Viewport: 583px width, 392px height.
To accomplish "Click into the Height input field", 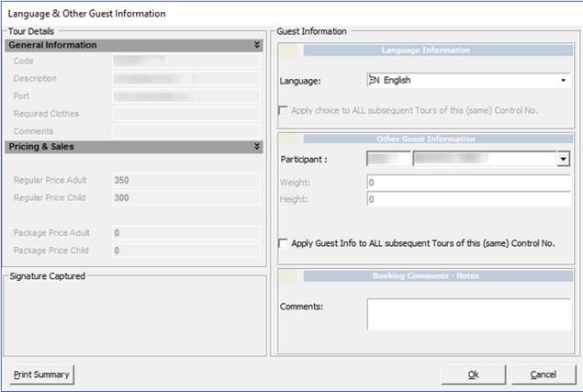I will pyautogui.click(x=468, y=199).
